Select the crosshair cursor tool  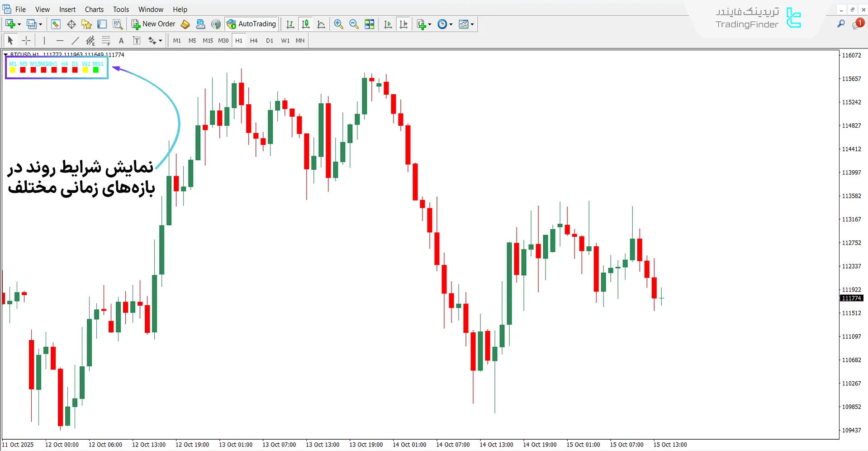pyautogui.click(x=26, y=41)
